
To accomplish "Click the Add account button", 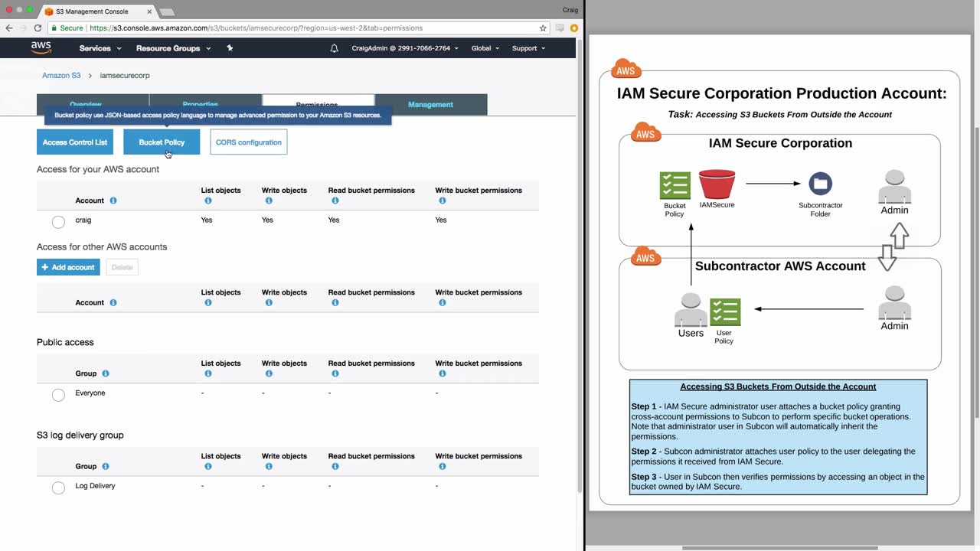I will 68,267.
